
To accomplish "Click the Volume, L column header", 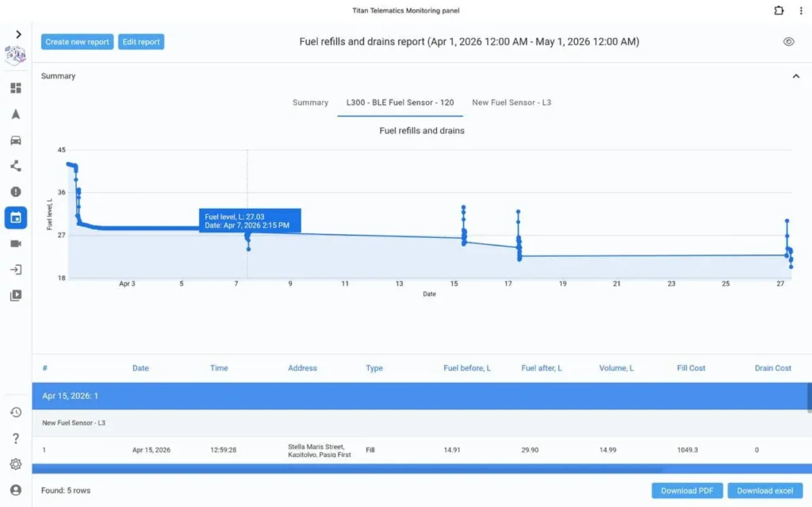I will tap(616, 368).
